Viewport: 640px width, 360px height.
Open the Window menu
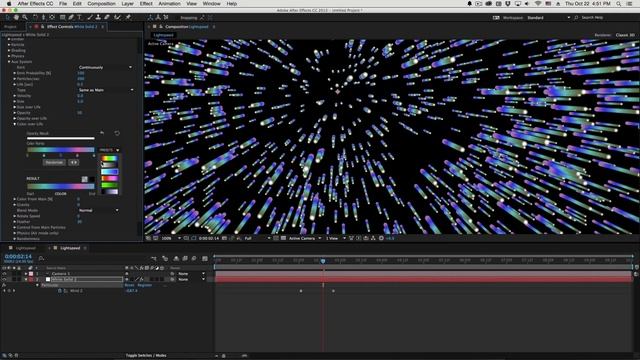211,4
